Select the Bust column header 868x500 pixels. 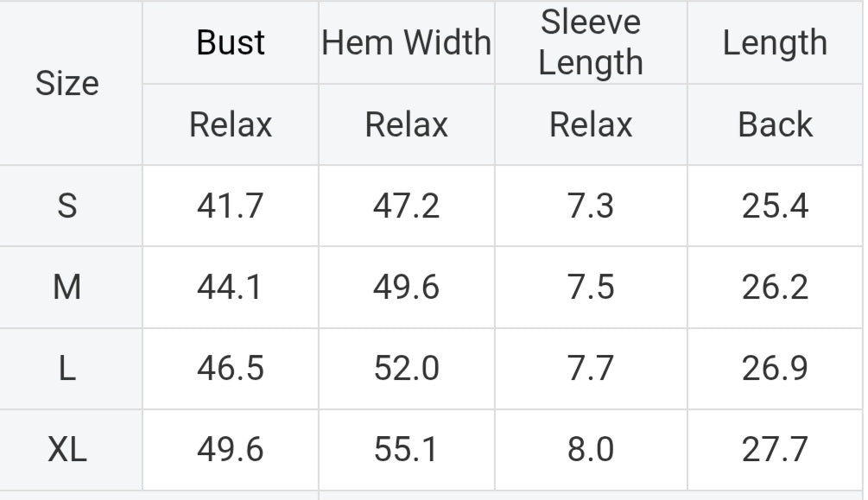point(231,42)
